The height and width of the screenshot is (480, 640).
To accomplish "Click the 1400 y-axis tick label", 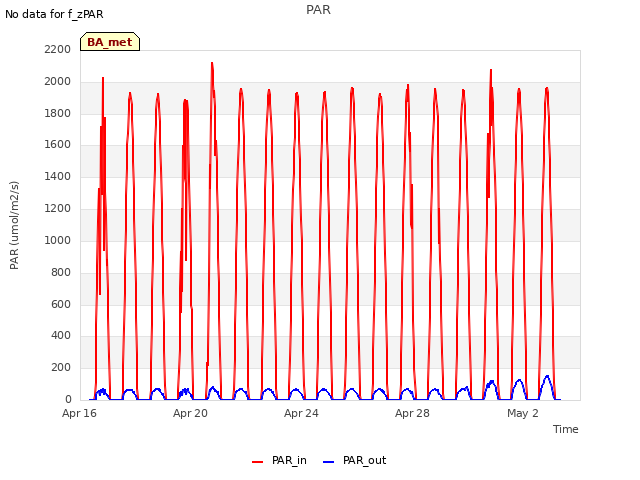I will click(58, 176).
